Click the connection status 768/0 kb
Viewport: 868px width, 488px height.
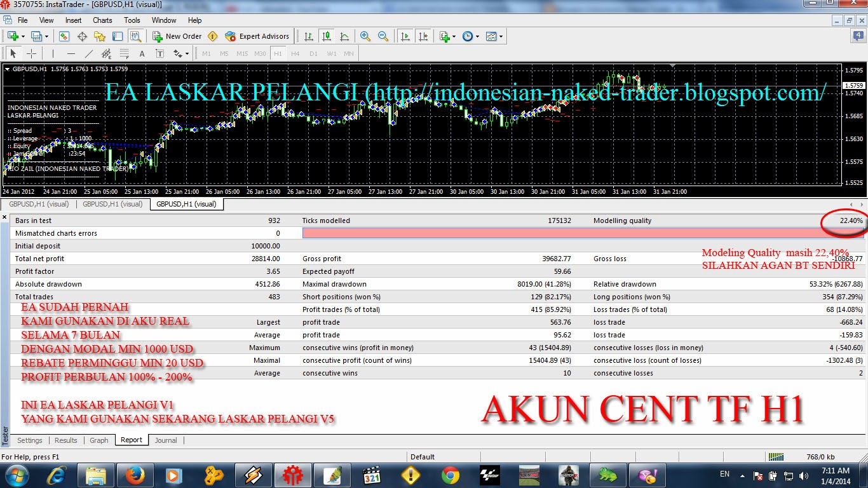[x=820, y=457]
